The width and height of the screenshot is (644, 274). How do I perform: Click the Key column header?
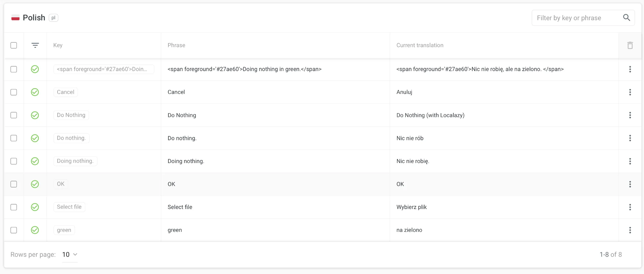point(58,45)
